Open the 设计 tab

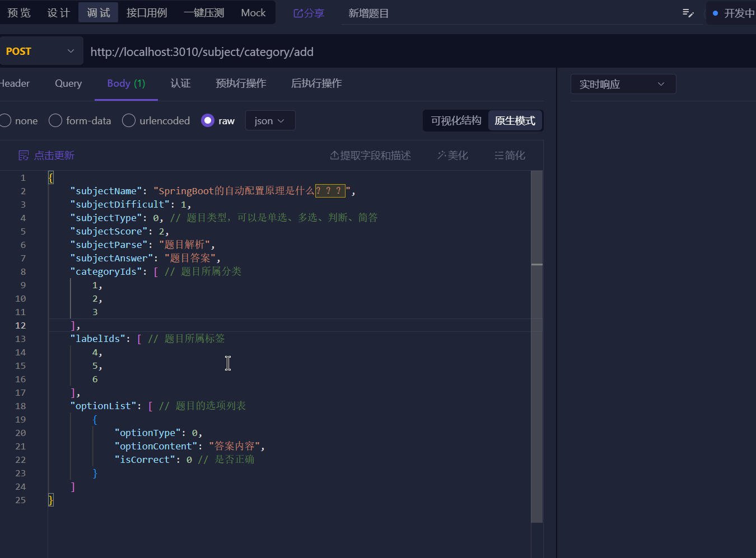pyautogui.click(x=58, y=13)
